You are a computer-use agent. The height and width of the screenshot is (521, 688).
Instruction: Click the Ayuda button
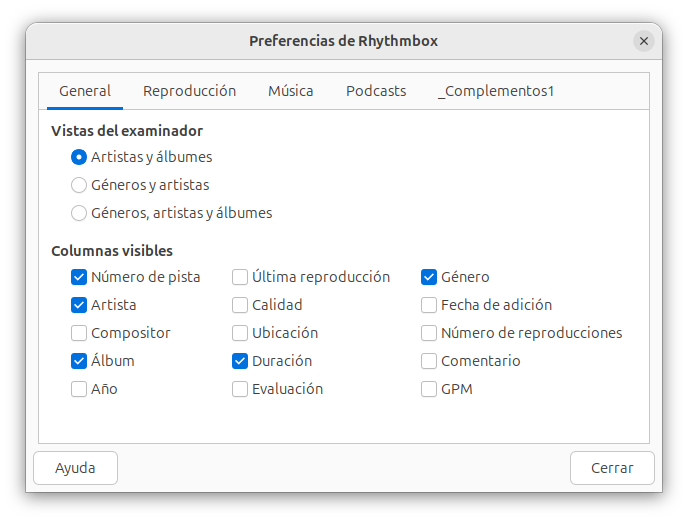coord(75,468)
